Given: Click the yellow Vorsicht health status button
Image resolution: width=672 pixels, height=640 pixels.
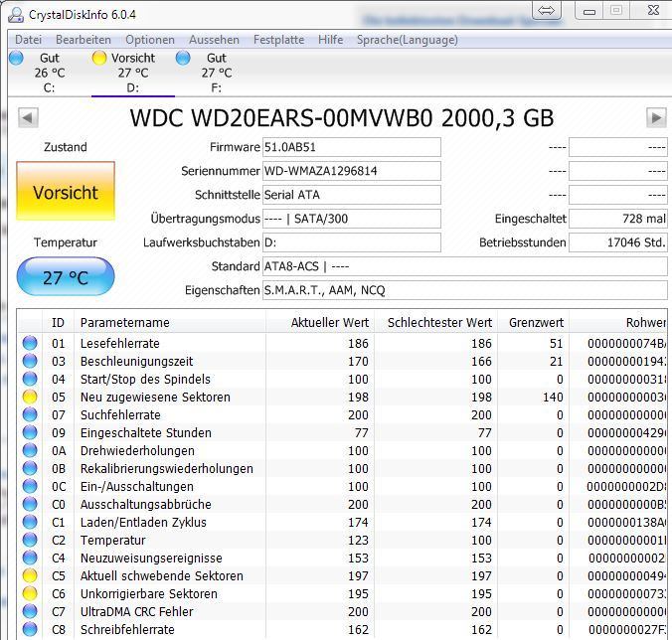Looking at the screenshot, I should tap(66, 192).
